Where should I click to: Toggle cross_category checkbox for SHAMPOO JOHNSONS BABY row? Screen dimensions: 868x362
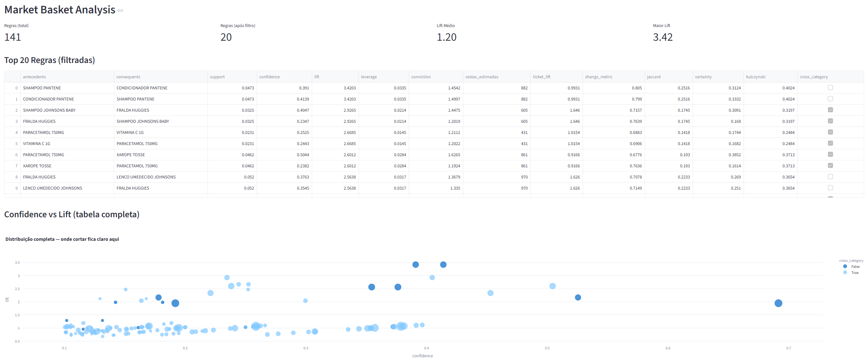click(830, 110)
